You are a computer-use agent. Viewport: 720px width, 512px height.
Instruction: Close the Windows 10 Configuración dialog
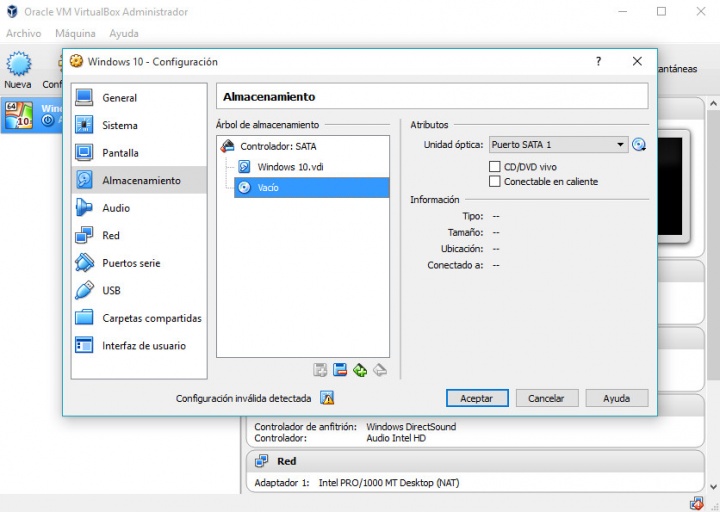(x=637, y=61)
